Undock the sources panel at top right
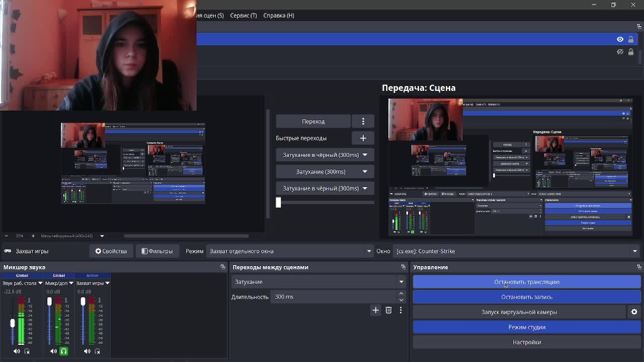Viewport: 644px width, 362px height. click(x=639, y=27)
